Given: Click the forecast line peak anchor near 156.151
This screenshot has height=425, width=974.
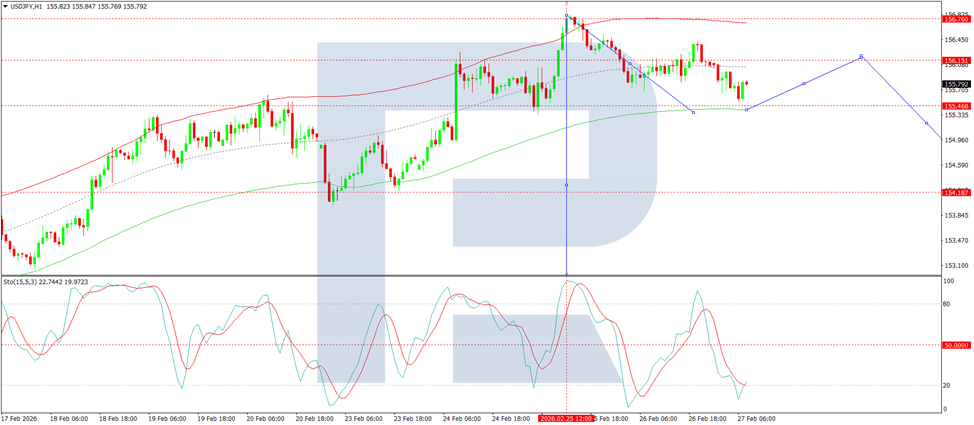Looking at the screenshot, I should click(861, 57).
